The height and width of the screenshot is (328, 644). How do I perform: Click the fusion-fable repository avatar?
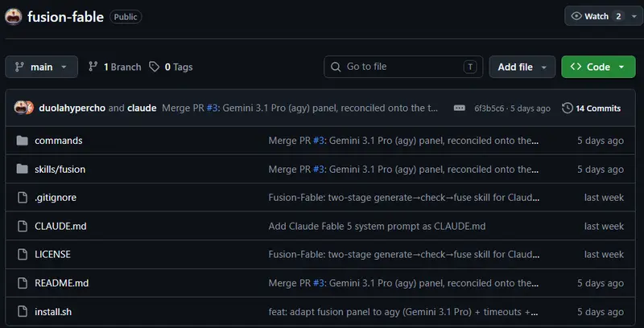click(x=13, y=17)
